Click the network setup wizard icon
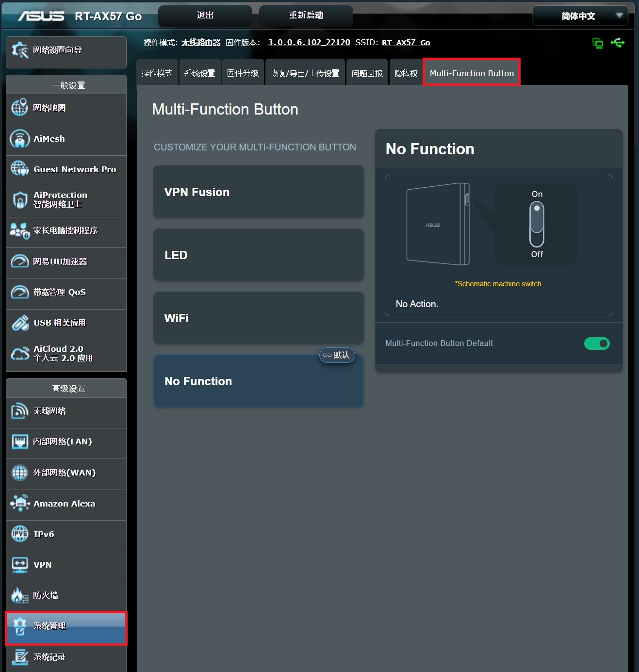 click(x=20, y=50)
